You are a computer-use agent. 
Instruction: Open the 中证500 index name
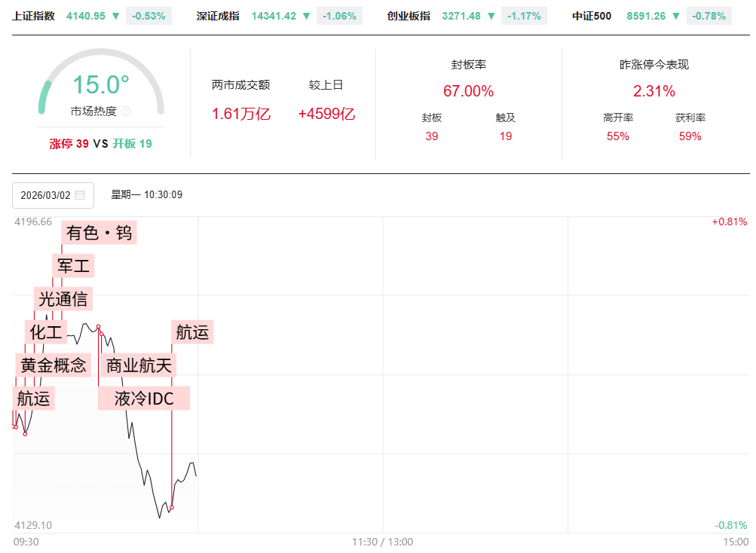point(592,16)
